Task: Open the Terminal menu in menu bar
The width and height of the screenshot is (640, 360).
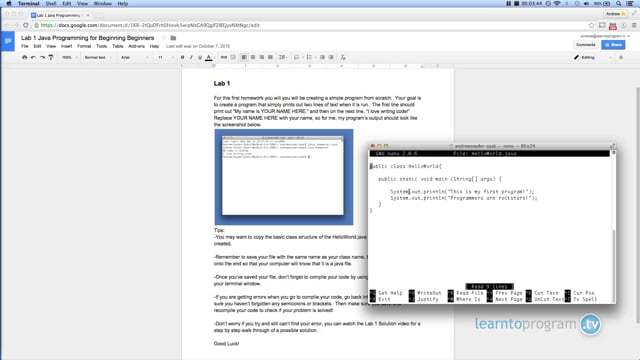Action: coord(29,4)
